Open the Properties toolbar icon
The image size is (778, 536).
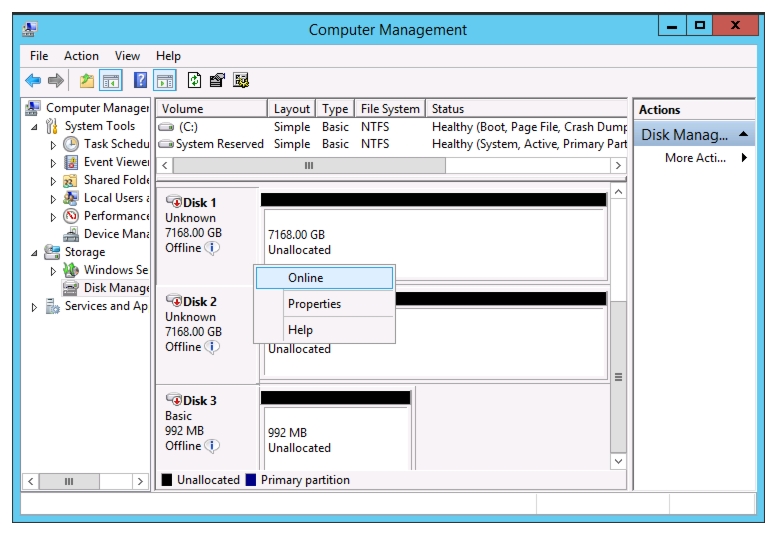pyautogui.click(x=217, y=80)
